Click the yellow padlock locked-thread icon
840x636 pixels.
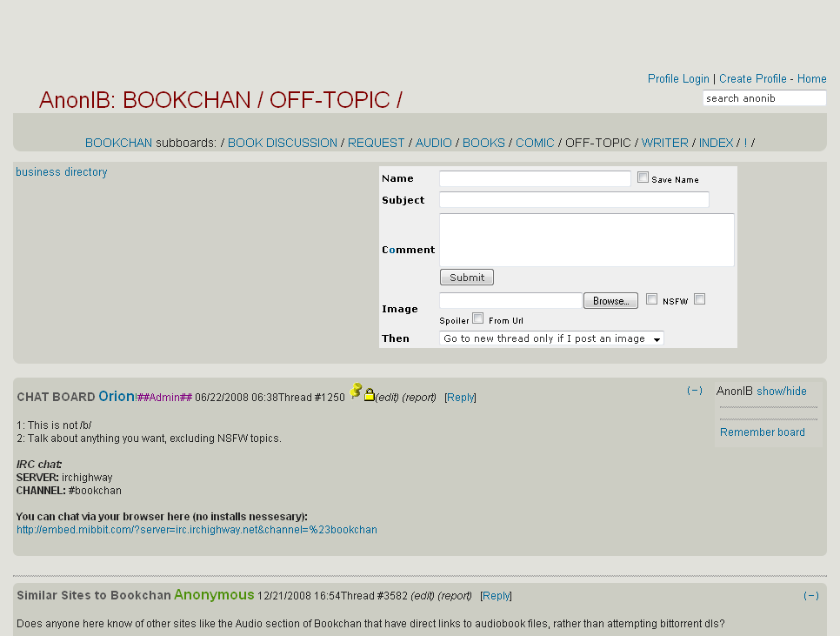pos(369,395)
